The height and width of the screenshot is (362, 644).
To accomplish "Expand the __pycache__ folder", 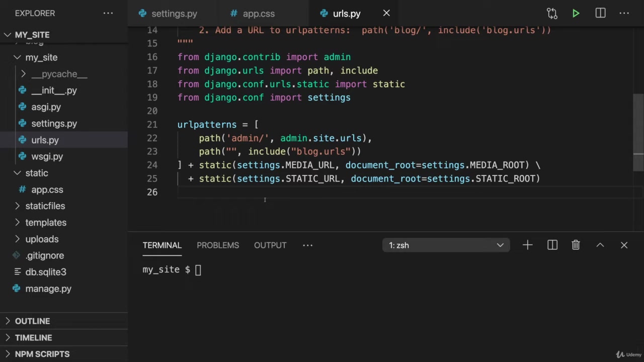I will tap(59, 74).
